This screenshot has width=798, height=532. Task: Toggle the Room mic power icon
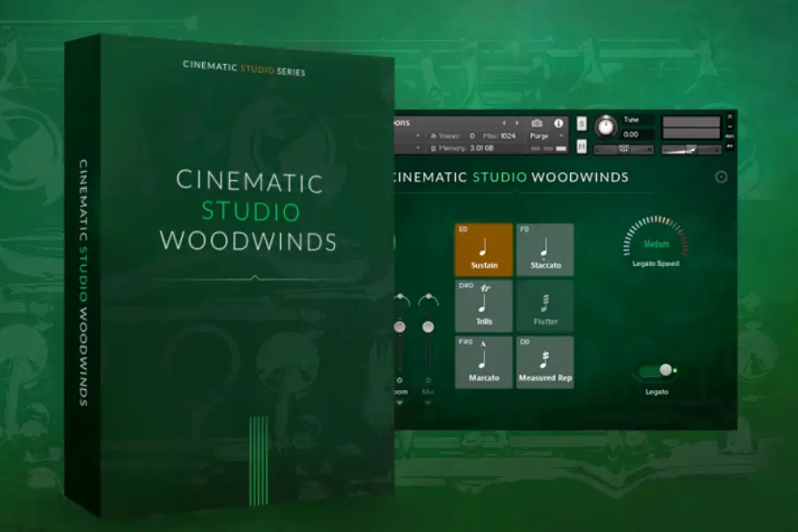[x=400, y=380]
